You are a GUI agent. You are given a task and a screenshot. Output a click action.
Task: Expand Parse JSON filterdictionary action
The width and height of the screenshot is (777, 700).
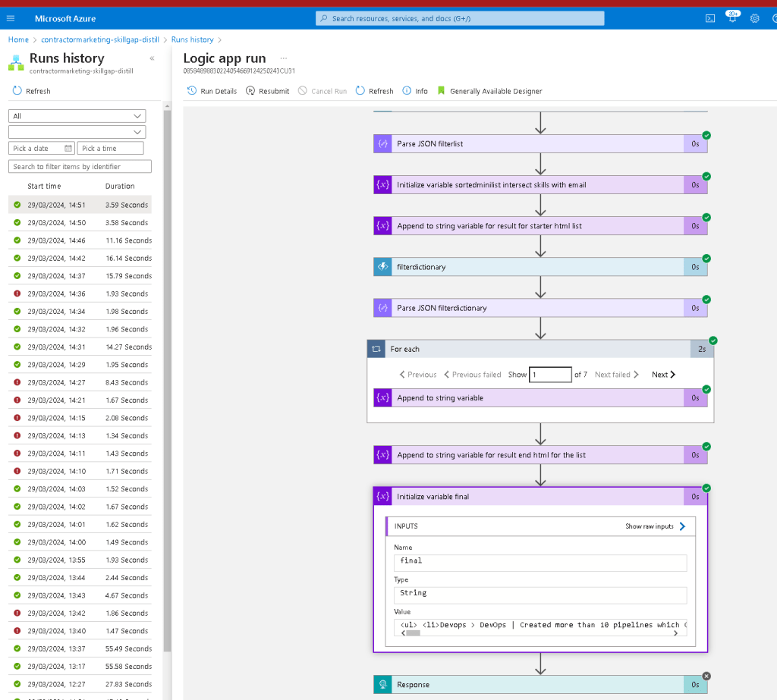tap(540, 308)
